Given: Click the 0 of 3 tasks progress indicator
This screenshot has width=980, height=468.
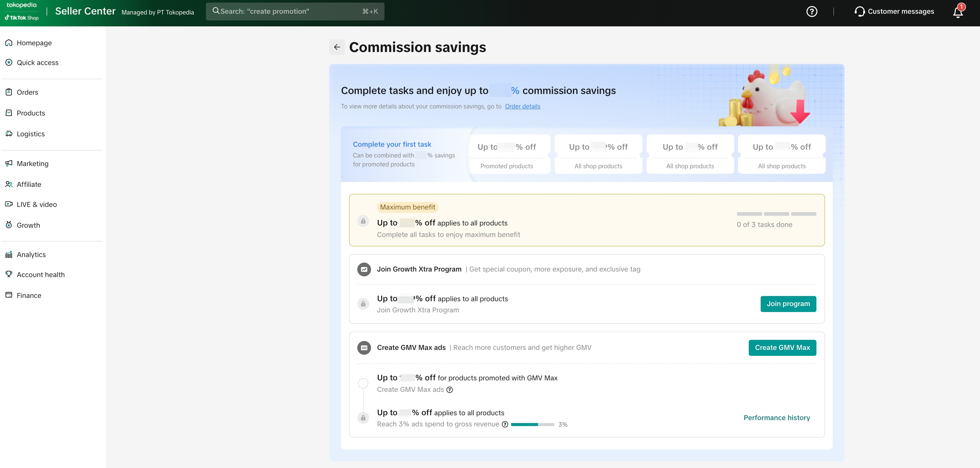Looking at the screenshot, I should point(776,214).
